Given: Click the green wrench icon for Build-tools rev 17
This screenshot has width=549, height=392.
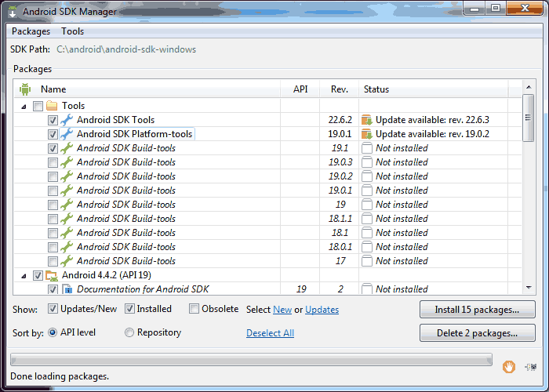Looking at the screenshot, I should point(67,261).
